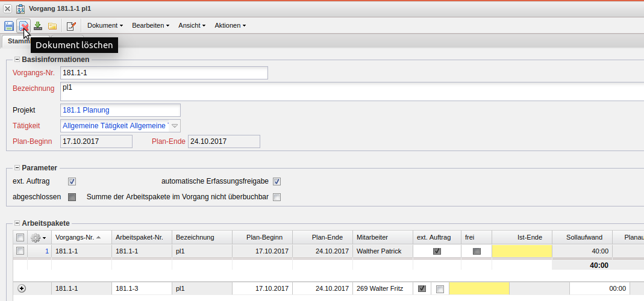The height and width of the screenshot is (301, 644).
Task: Collapse the Basisinformationen section
Action: point(17,60)
